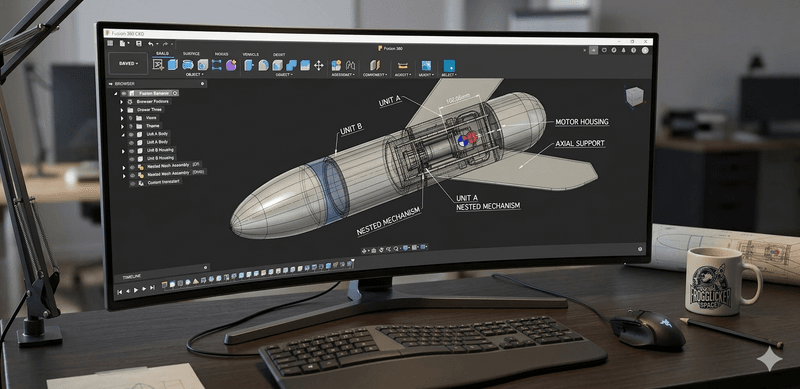
Task: Toggle the Views folder lightbulb
Action: [x=131, y=118]
